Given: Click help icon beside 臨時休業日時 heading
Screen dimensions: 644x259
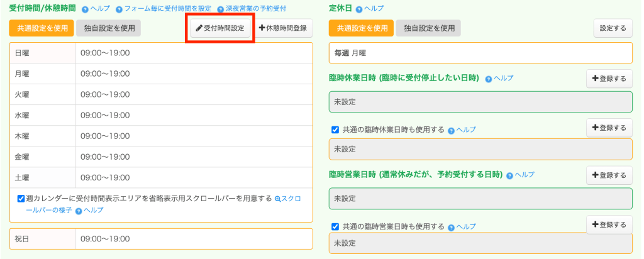Looking at the screenshot, I should [x=488, y=79].
